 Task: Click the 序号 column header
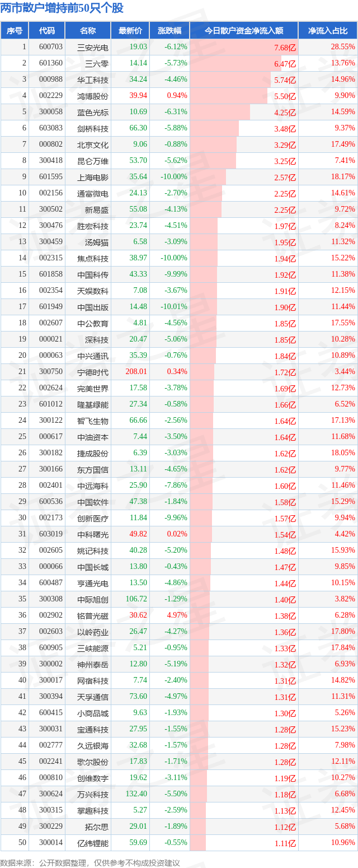click(x=15, y=31)
